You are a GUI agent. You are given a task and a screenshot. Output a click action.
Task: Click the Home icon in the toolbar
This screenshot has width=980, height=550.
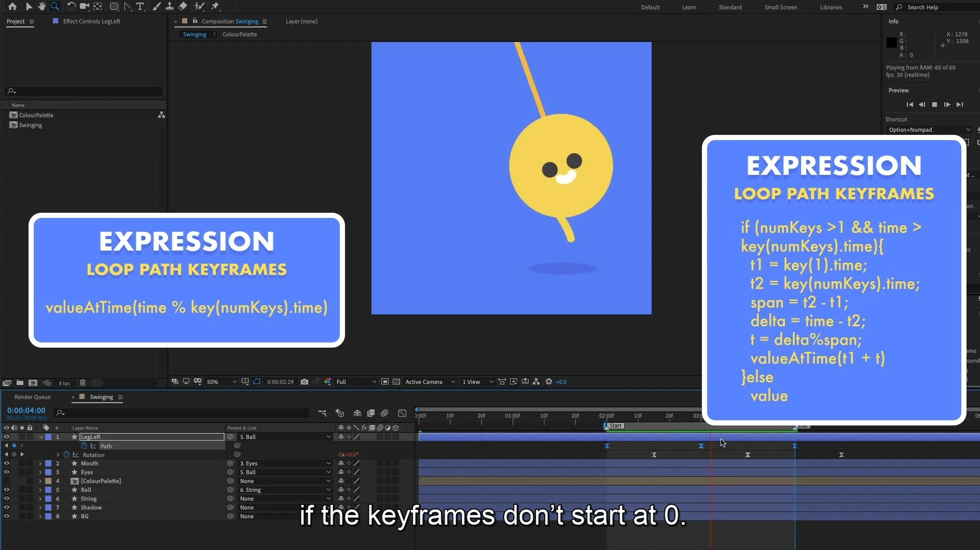point(12,7)
